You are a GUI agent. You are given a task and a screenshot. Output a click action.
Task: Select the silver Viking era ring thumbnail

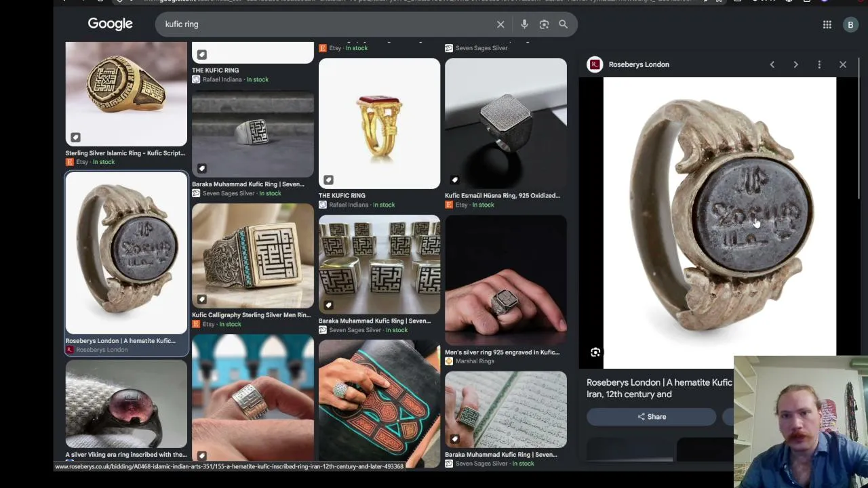[x=126, y=404]
